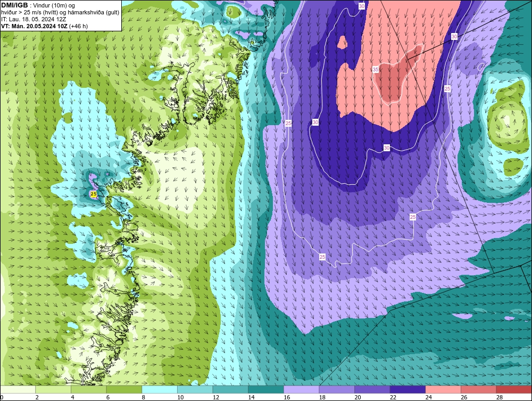Click the legend scale number 20
Image resolution: width=532 pixels, height=401 pixels.
coord(358,397)
